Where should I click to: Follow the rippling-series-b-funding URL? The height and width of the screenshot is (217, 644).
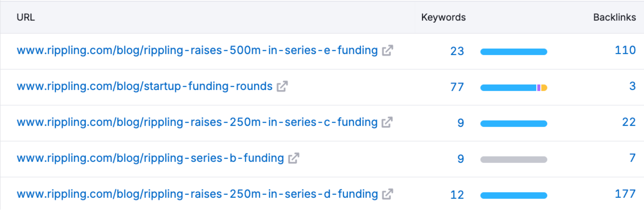150,159
